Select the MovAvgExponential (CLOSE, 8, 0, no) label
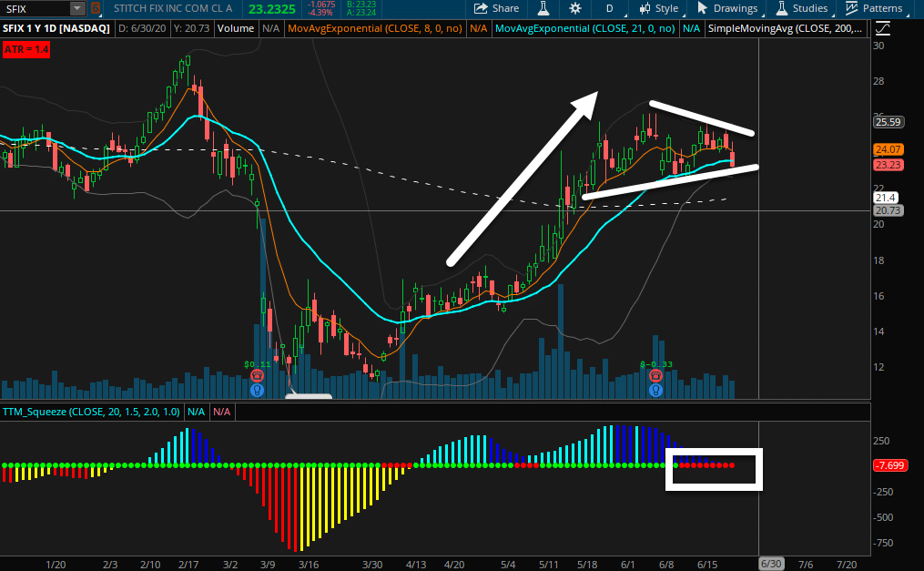Viewport: 924px width, 571px height. (375, 28)
